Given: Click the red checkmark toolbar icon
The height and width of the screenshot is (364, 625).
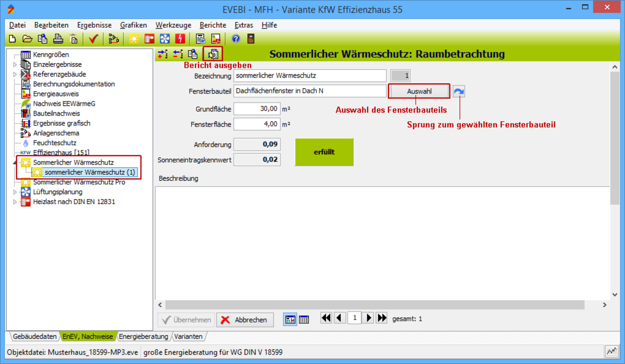Looking at the screenshot, I should pos(94,39).
